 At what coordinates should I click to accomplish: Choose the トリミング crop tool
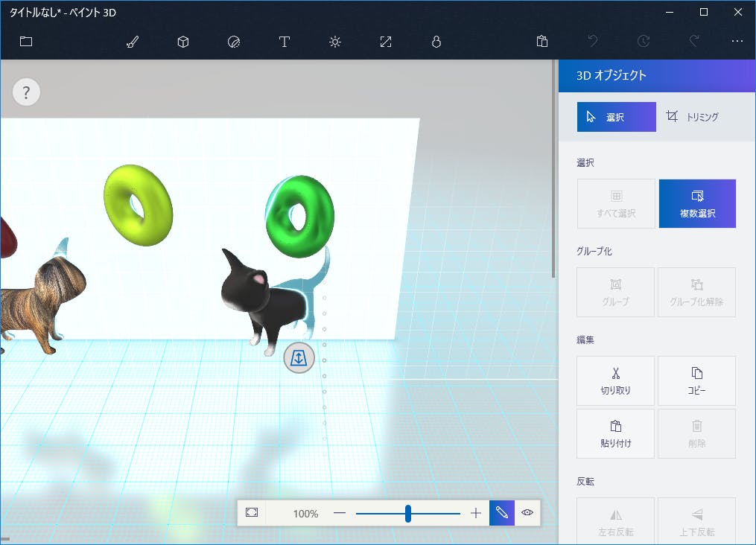point(693,117)
